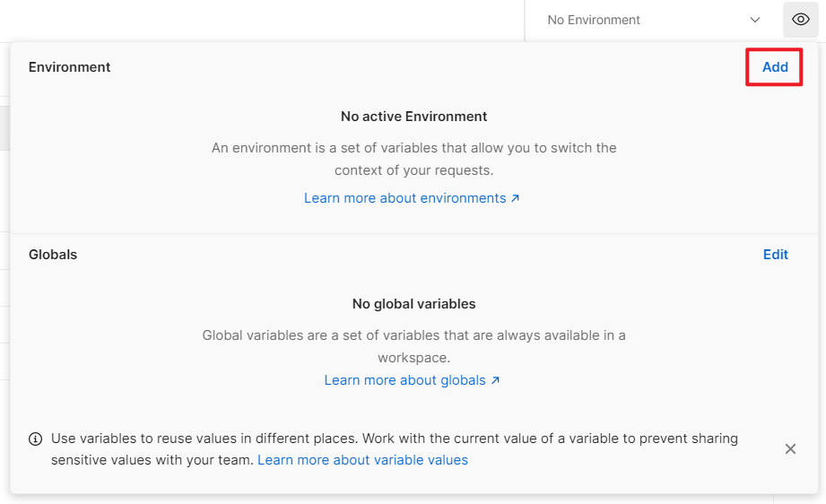
Task: Select the No active Environment title
Action: point(413,117)
